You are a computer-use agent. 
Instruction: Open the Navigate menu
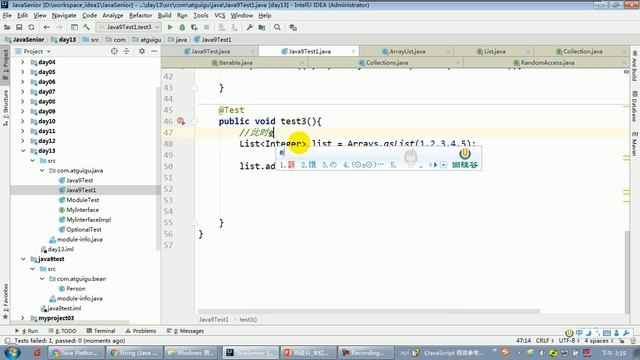click(x=64, y=16)
